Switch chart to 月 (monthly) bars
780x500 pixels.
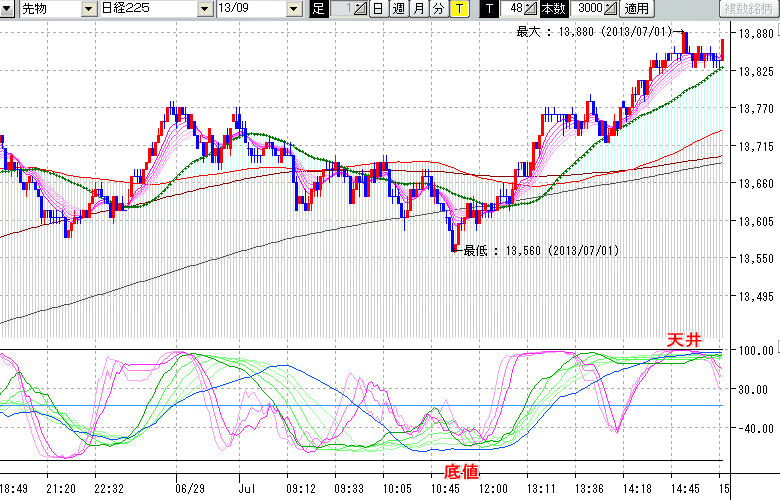pyautogui.click(x=418, y=9)
